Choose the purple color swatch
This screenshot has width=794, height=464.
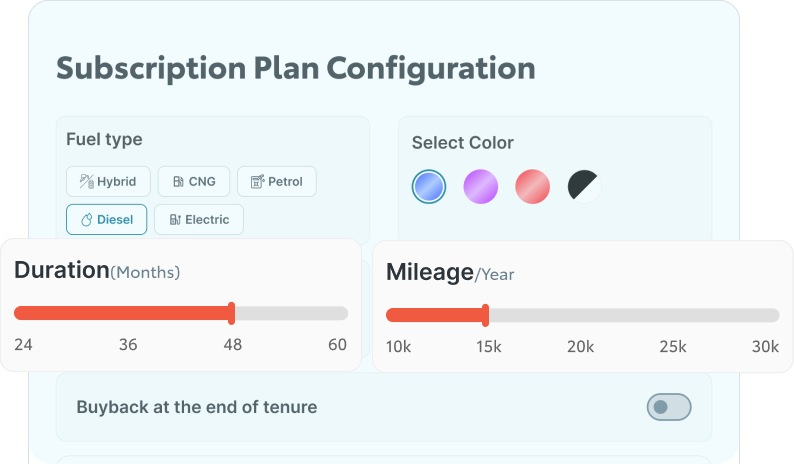(x=481, y=186)
